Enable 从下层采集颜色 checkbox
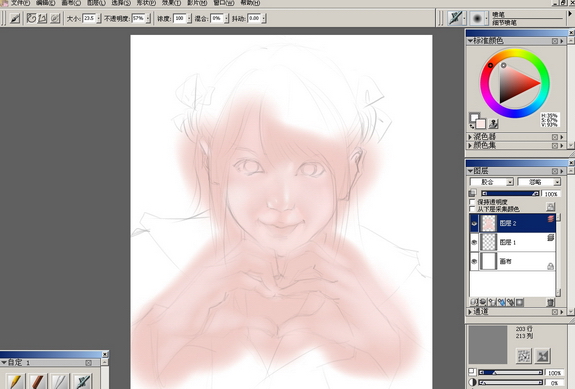This screenshot has height=389, width=575. click(x=472, y=209)
